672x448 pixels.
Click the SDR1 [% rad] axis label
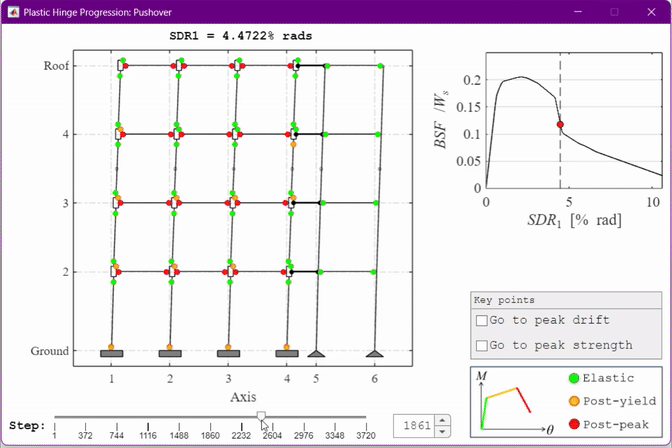click(574, 220)
